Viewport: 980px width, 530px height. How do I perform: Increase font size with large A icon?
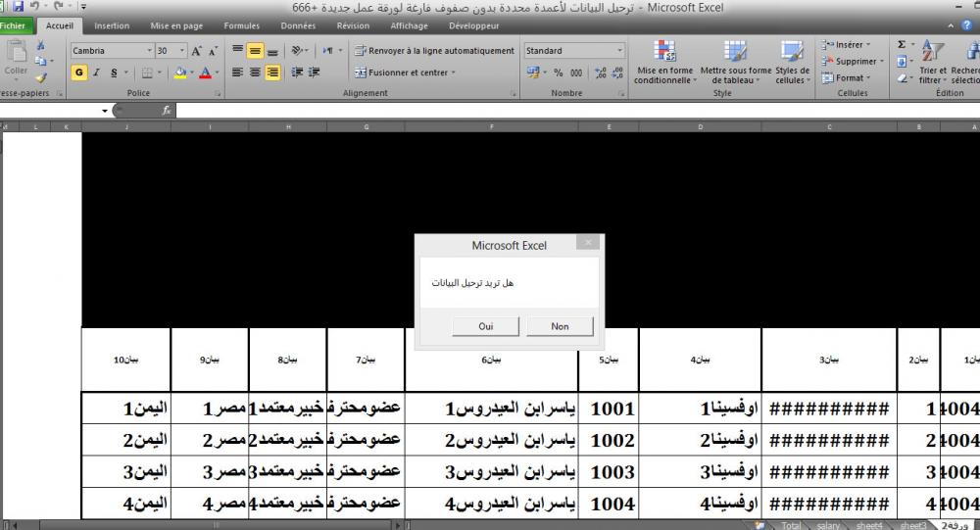click(196, 51)
